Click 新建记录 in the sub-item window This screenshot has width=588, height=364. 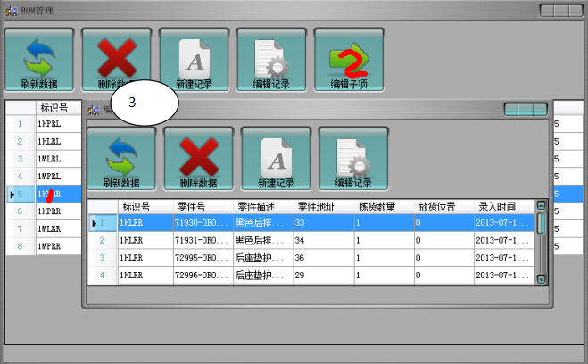click(276, 159)
